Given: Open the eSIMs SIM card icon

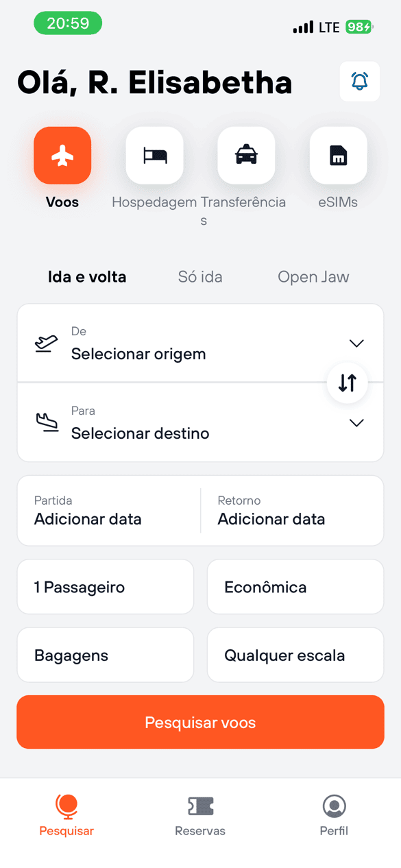Looking at the screenshot, I should pos(338,156).
